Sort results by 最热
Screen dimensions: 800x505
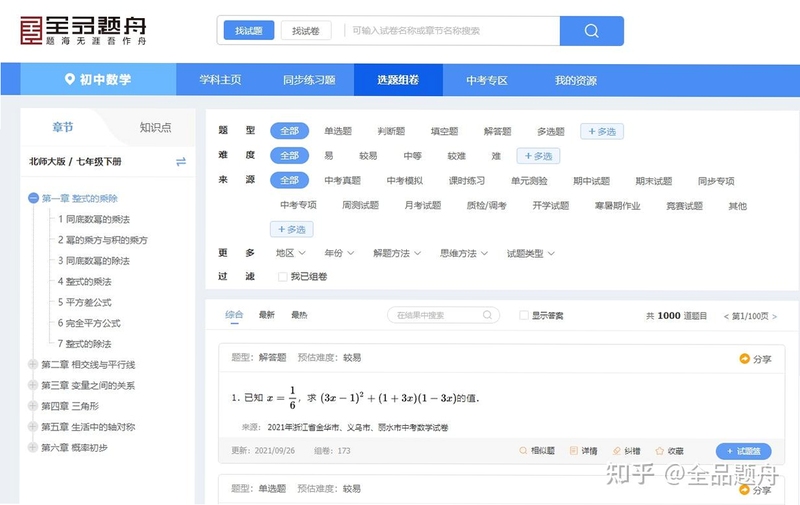(x=299, y=315)
